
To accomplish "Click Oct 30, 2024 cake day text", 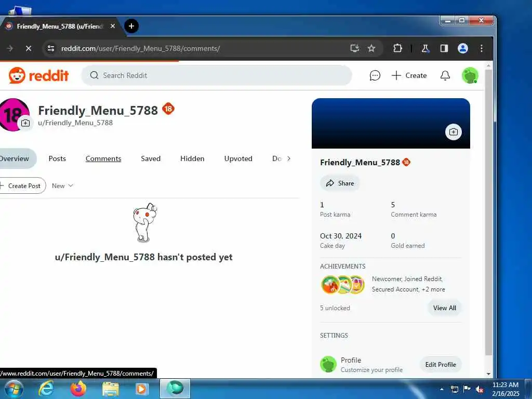I will (341, 236).
